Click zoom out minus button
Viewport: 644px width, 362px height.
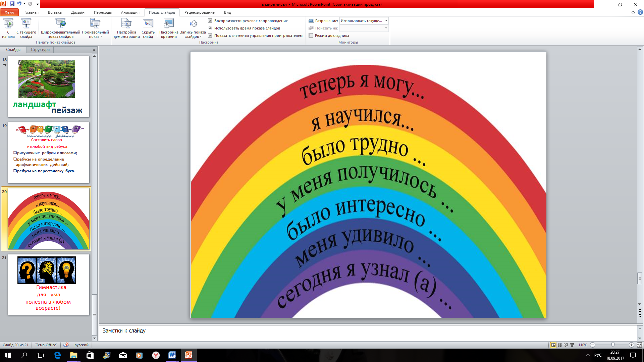tap(593, 345)
